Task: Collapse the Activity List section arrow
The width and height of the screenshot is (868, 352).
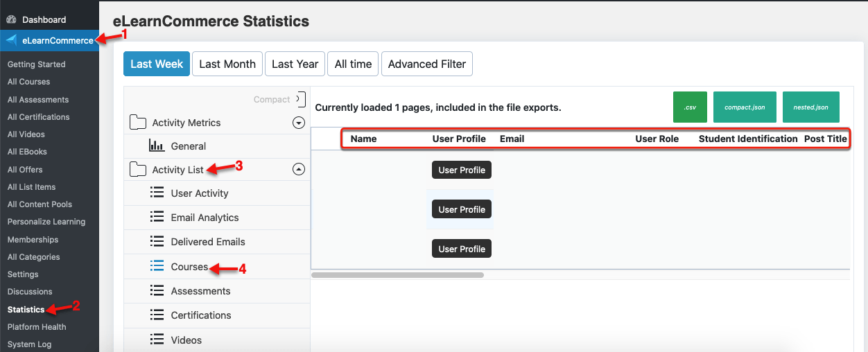Action: 299,169
